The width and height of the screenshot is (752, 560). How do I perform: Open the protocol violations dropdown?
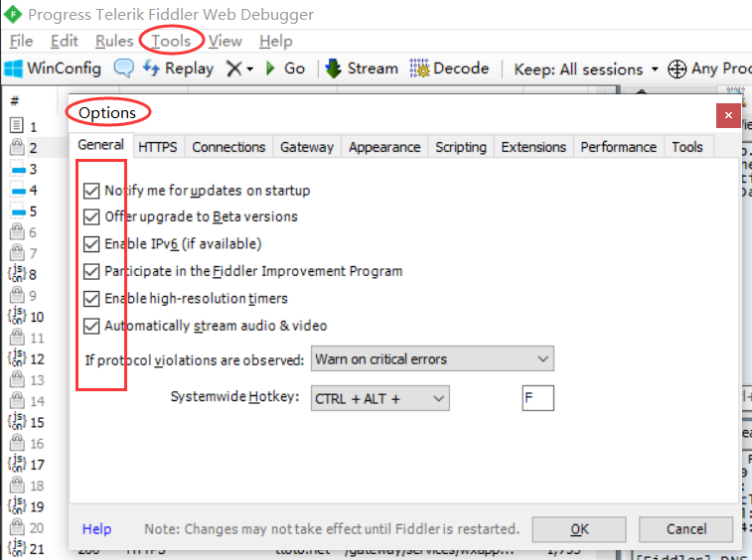point(432,358)
